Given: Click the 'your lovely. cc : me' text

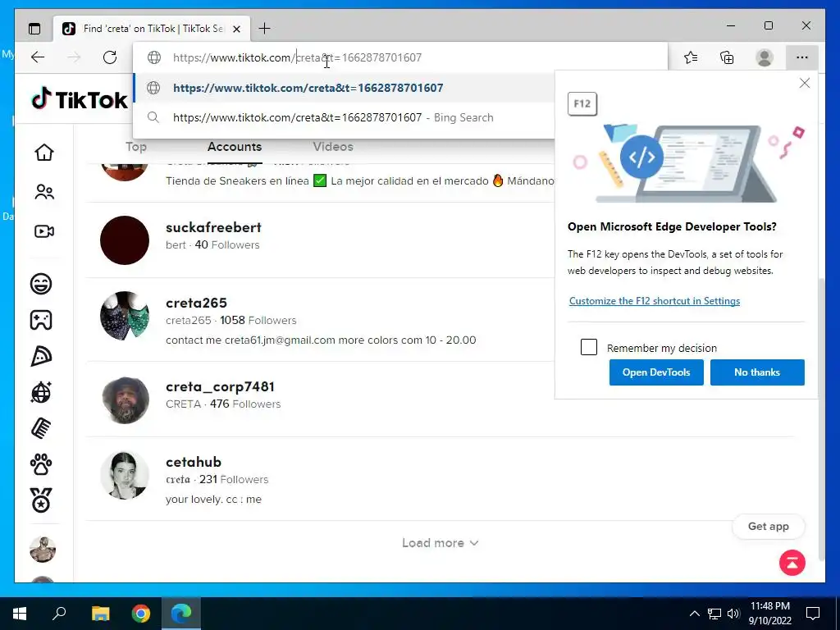Looking at the screenshot, I should [214, 500].
